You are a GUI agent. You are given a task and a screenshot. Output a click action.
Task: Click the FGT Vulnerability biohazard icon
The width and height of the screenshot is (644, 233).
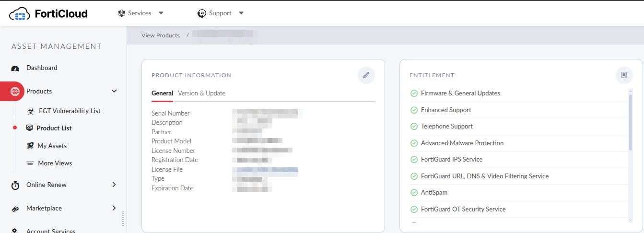point(31,111)
